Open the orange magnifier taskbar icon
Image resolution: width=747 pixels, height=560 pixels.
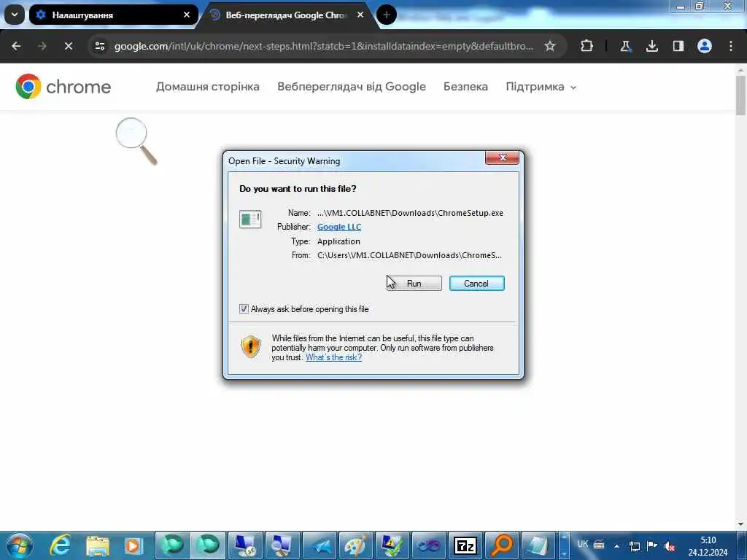coord(502,545)
